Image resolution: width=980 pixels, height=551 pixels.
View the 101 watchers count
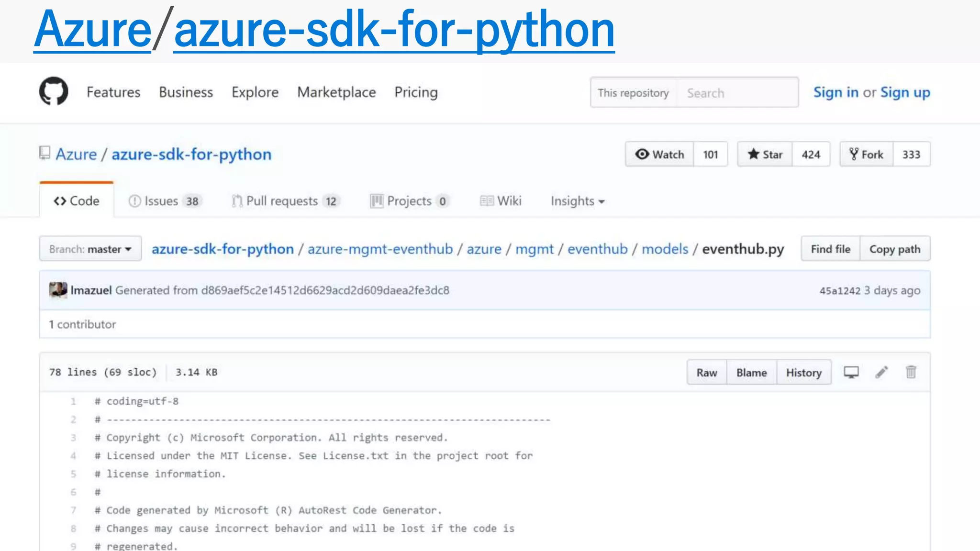711,154
